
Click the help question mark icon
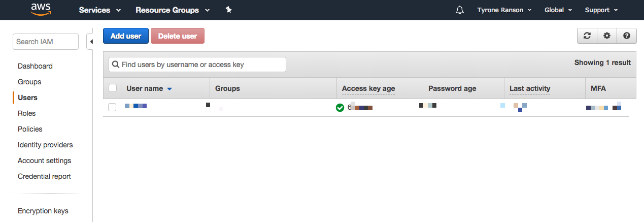[627, 36]
